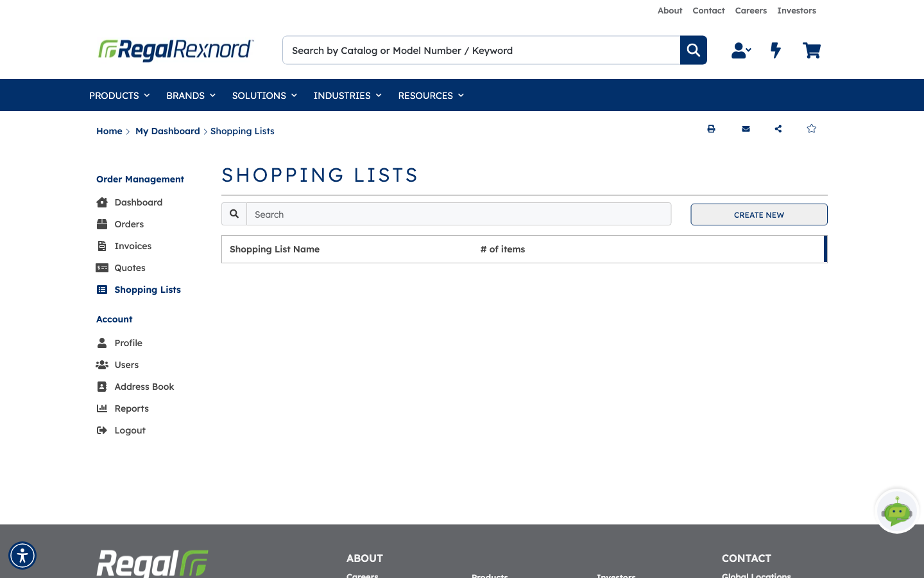This screenshot has width=924, height=578.
Task: Email this page via envelope icon
Action: [746, 129]
